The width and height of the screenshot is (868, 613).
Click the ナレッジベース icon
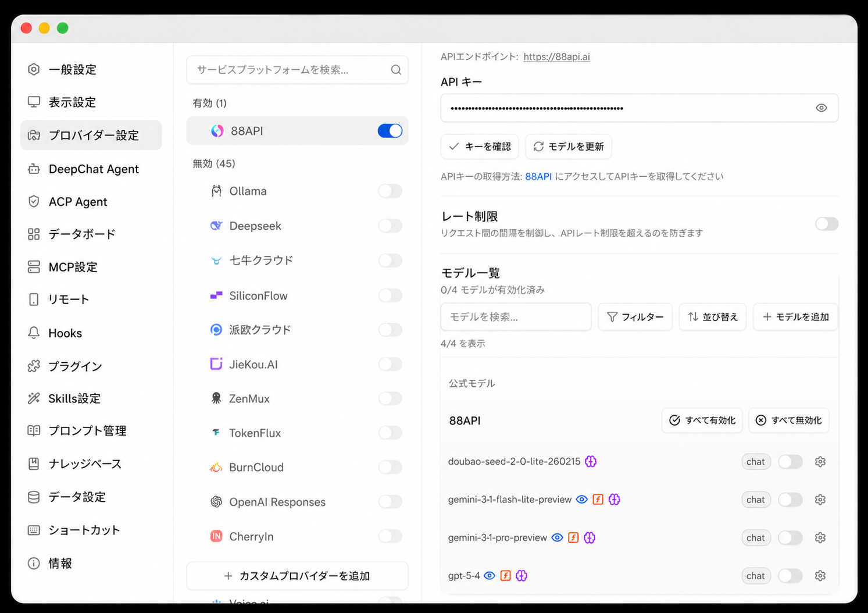(x=34, y=464)
